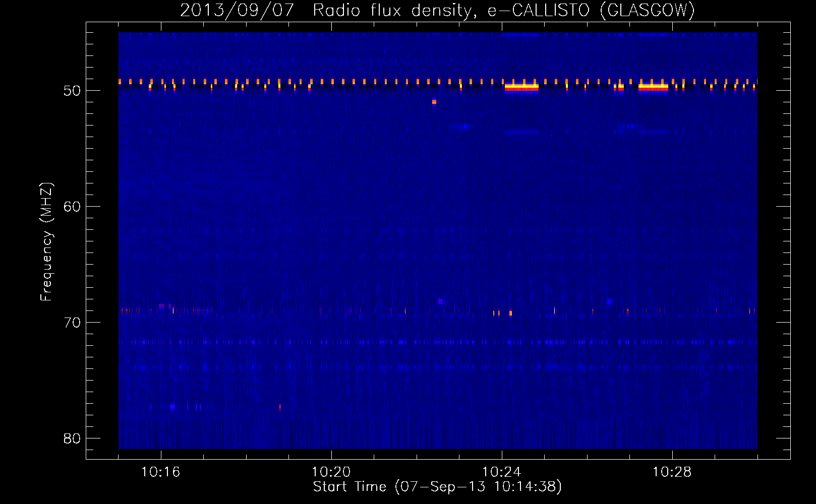The height and width of the screenshot is (504, 816).
Task: Click the bright burst near 10:24 at 50 MHz
Action: 521,88
